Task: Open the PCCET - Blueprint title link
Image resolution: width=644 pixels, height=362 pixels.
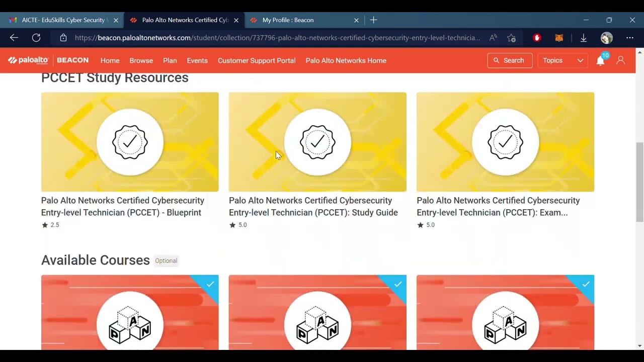Action: click(123, 206)
